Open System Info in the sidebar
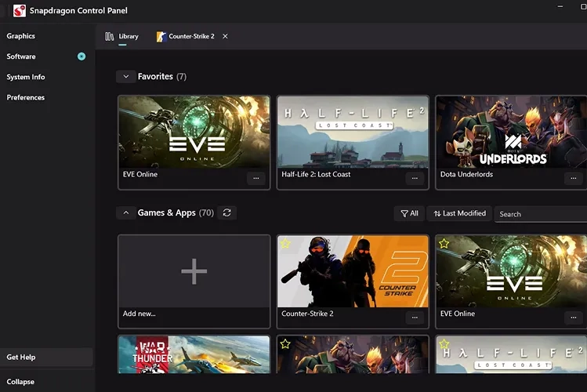Viewport: 587px width, 392px height. (26, 77)
